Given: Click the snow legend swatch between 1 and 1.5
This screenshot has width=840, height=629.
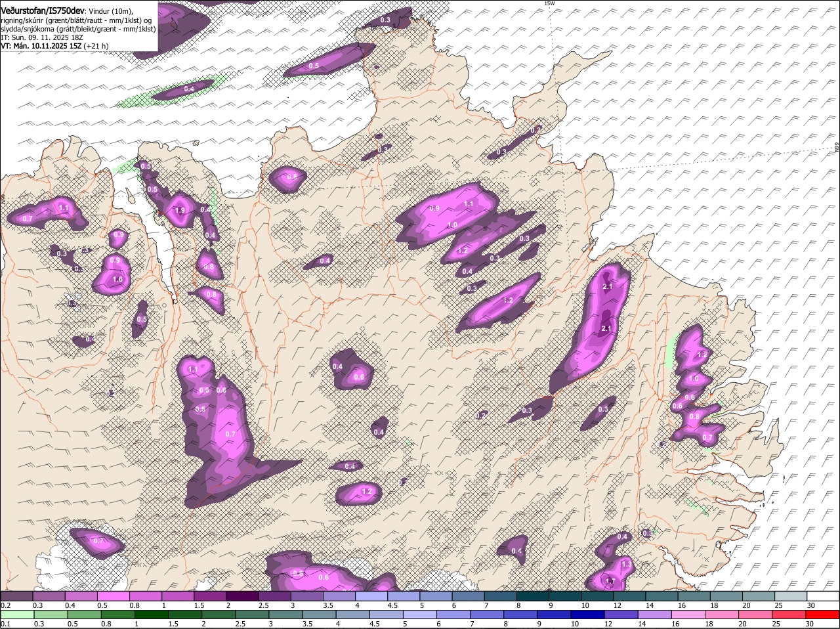Looking at the screenshot, I should [x=178, y=596].
